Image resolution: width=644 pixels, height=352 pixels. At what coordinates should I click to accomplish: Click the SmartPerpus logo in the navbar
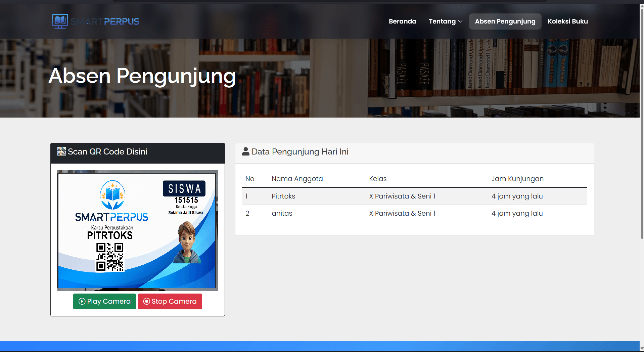click(x=96, y=21)
